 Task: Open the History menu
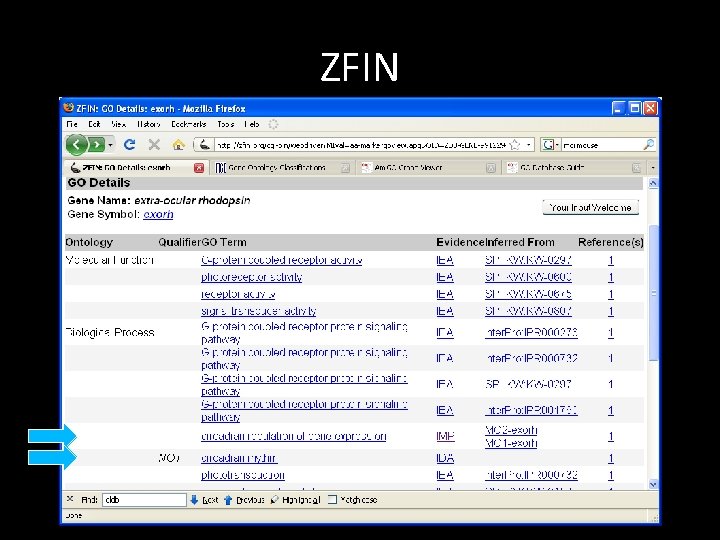tap(148, 124)
